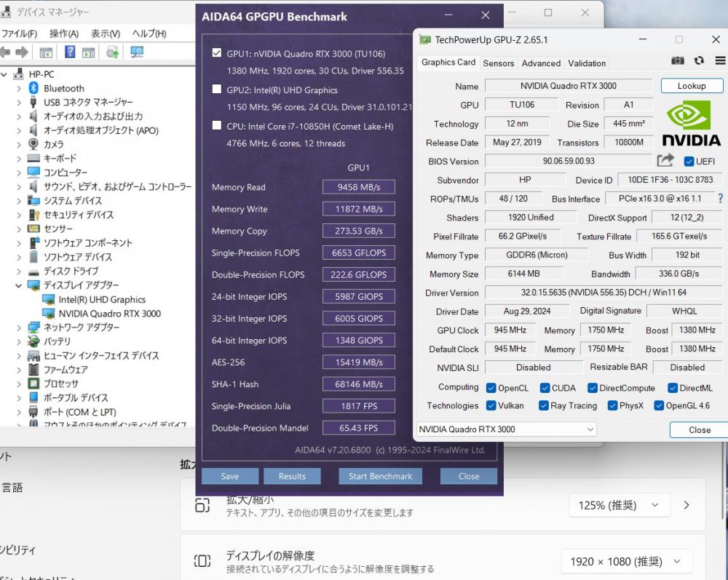The height and width of the screenshot is (580, 728).
Task: Expand the ネットワーク アダプター tree node
Action: pyautogui.click(x=19, y=327)
